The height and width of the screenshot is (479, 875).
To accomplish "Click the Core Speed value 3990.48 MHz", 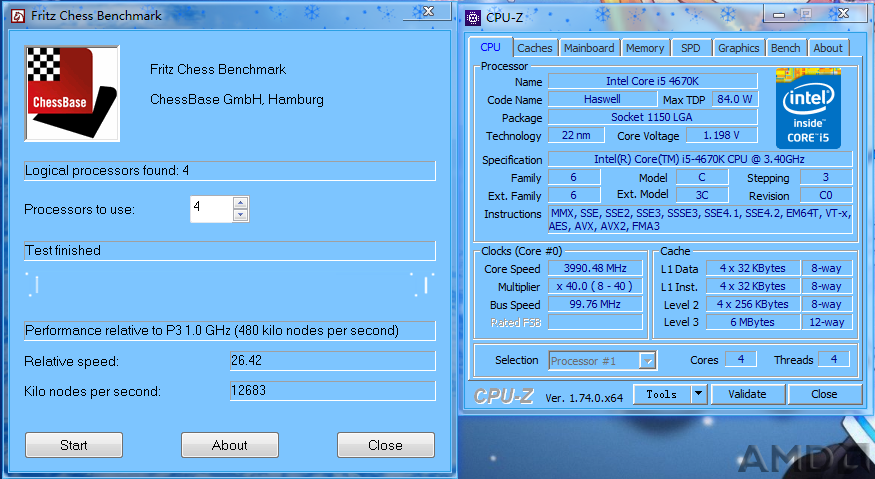I will click(595, 269).
